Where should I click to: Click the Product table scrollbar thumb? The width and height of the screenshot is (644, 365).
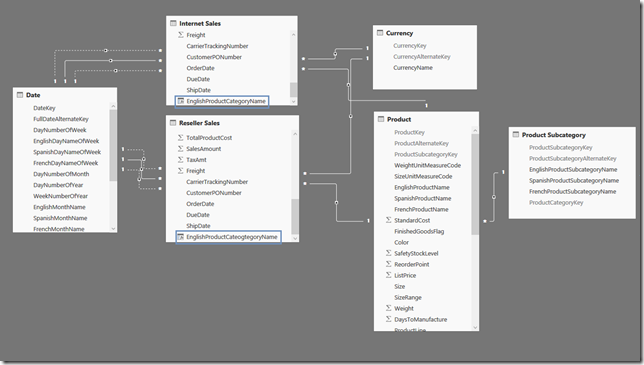tap(475, 184)
